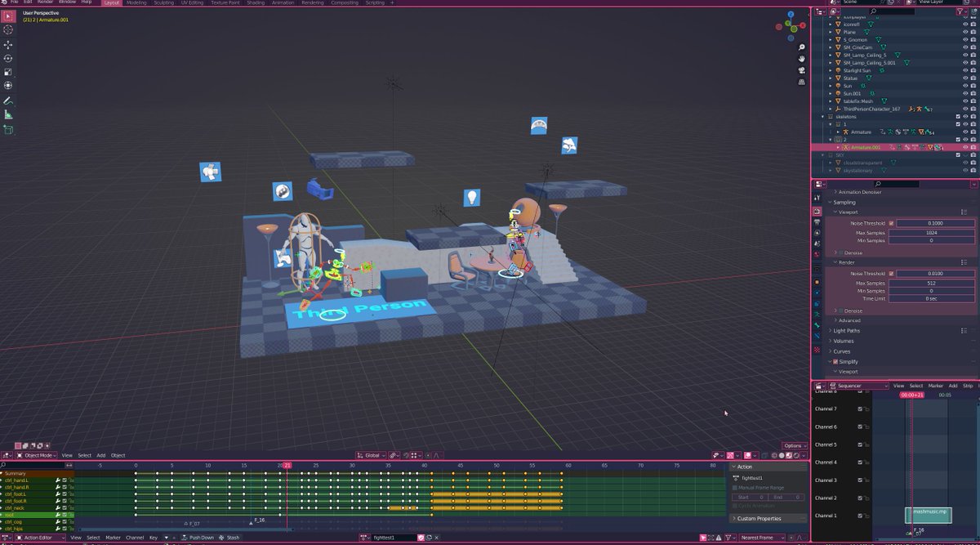Open the Render properties tab icon
The image size is (980, 545).
817,211
